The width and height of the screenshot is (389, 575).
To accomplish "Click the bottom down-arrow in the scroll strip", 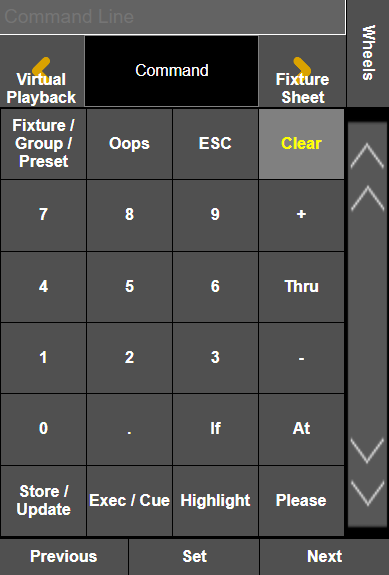I will (367, 493).
